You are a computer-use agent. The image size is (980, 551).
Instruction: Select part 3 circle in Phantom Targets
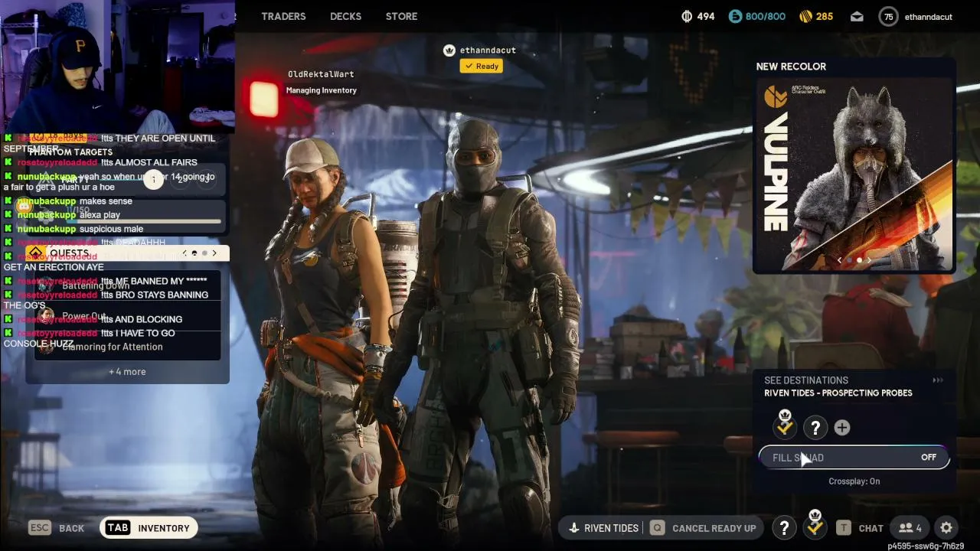coord(207,179)
